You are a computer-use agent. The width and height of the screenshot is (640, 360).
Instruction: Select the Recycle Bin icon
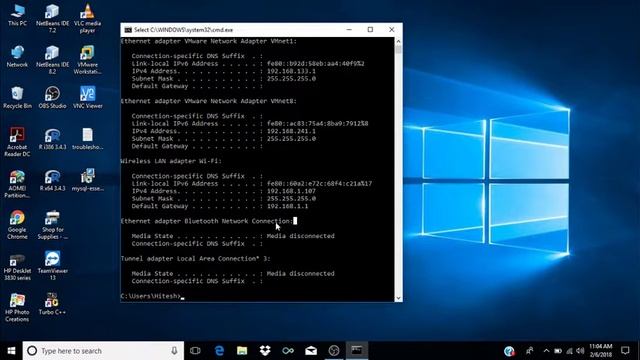coord(17,97)
